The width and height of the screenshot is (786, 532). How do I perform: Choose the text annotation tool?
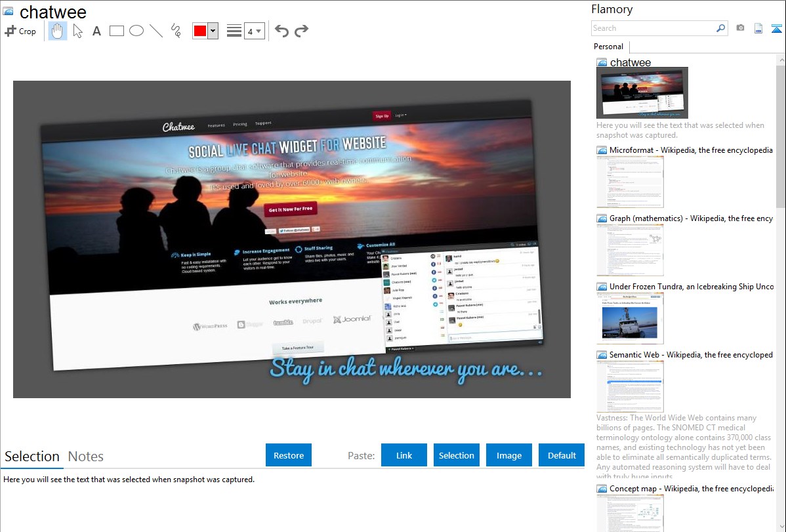tap(96, 31)
